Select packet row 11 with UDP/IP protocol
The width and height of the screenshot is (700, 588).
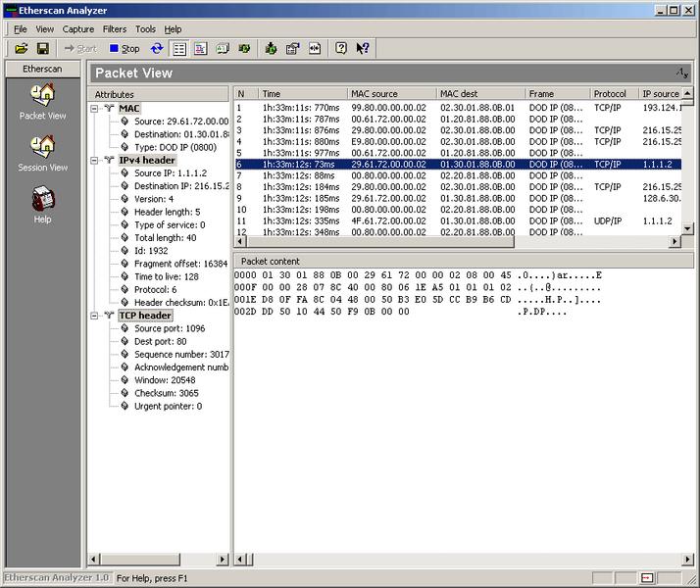pyautogui.click(x=458, y=220)
